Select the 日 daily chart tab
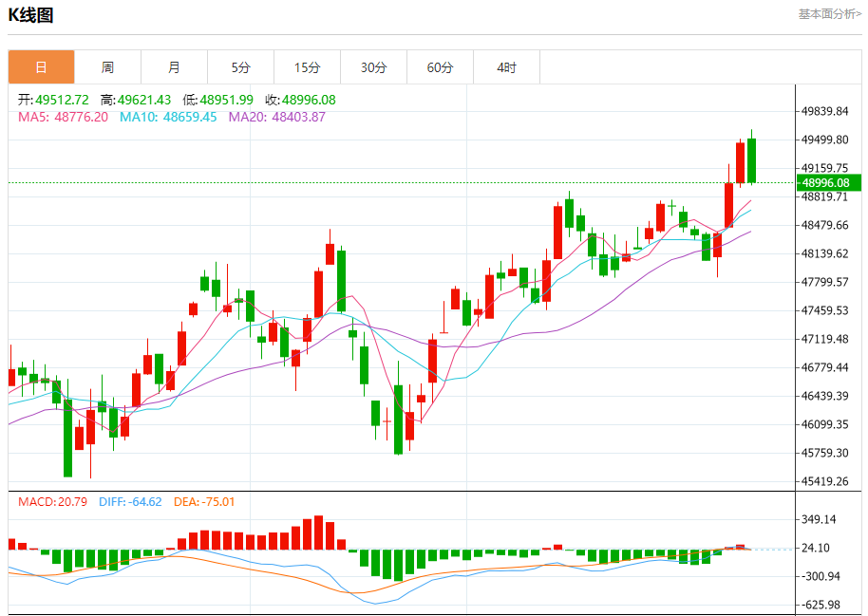 (x=42, y=67)
